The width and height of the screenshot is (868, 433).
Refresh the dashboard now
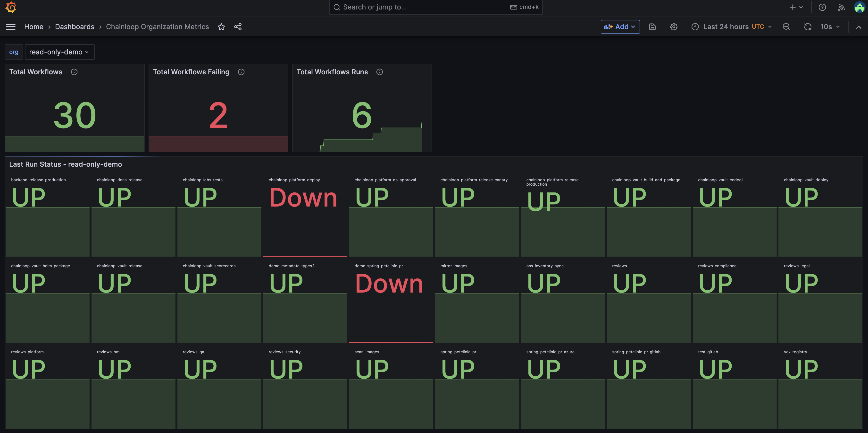[808, 27]
